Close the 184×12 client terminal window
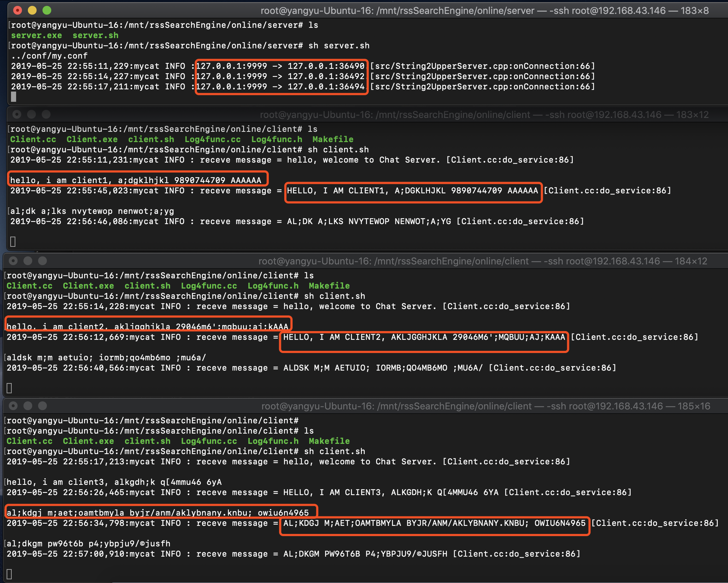This screenshot has height=583, width=728. [x=13, y=261]
